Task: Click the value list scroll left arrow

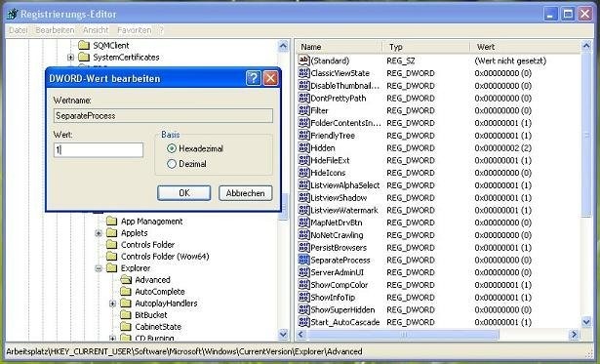Action: pos(301,335)
